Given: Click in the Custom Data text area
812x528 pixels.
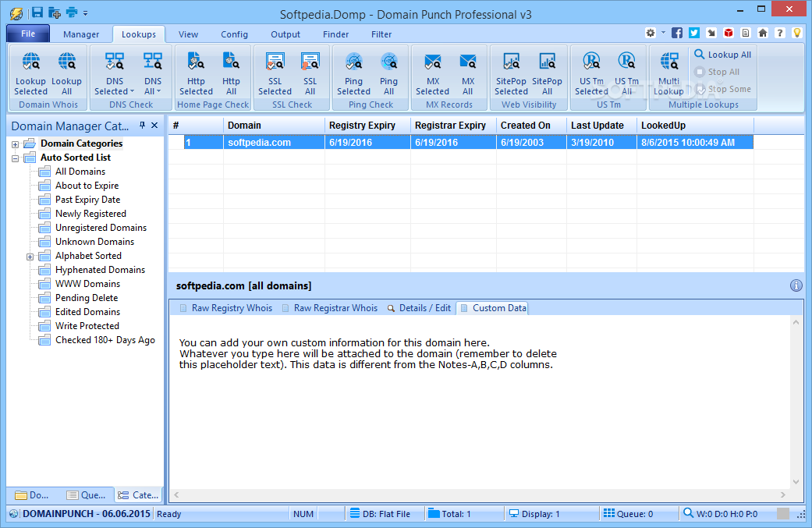Looking at the screenshot, I should (x=479, y=401).
